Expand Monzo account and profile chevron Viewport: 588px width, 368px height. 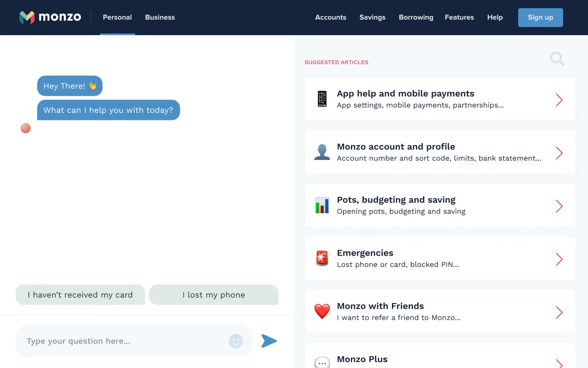pos(559,153)
